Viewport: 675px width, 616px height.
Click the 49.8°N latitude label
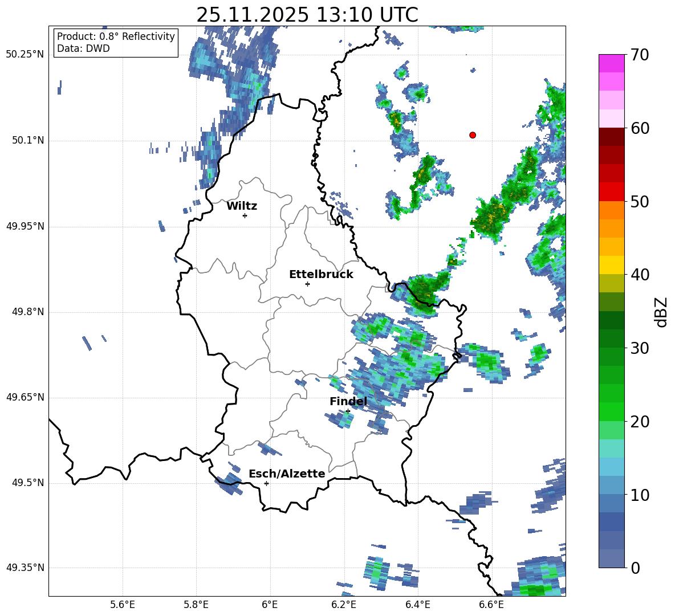[27, 312]
